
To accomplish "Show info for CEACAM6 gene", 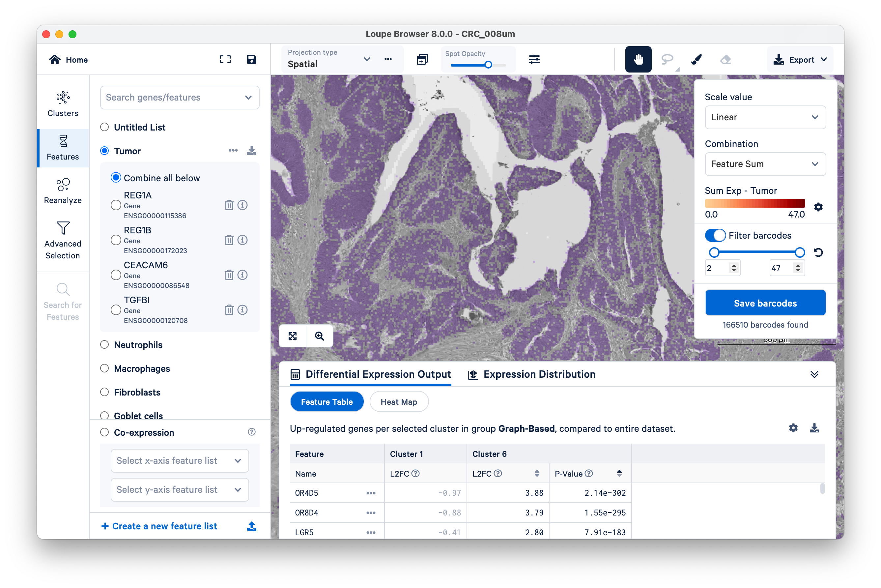I will (x=242, y=275).
